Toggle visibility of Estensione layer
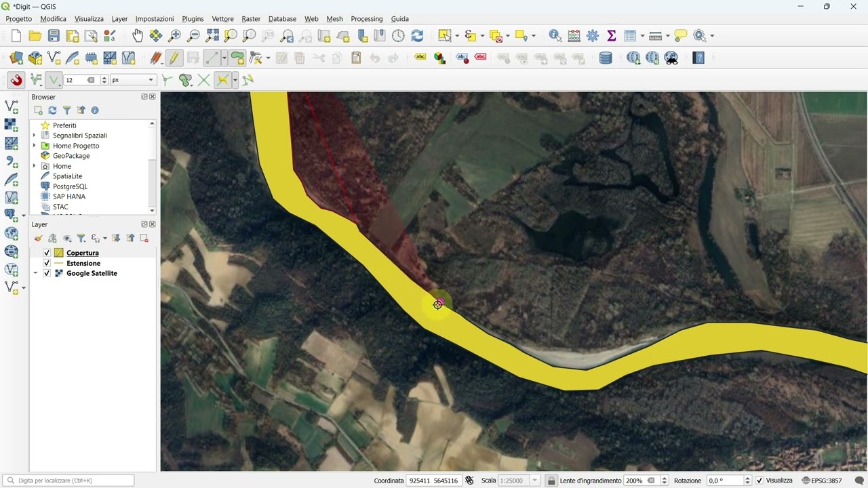Screen dimensions: 868x488 [x=47, y=263]
